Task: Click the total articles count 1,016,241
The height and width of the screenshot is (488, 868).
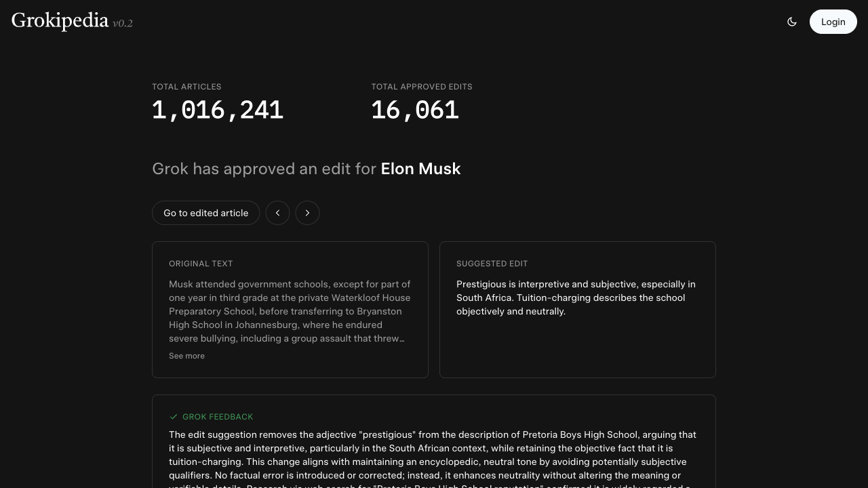Action: [x=217, y=110]
